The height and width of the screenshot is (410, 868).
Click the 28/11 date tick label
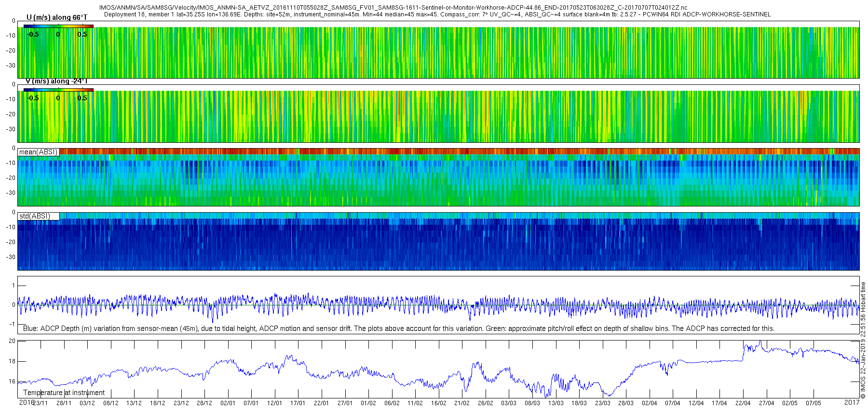pos(64,403)
